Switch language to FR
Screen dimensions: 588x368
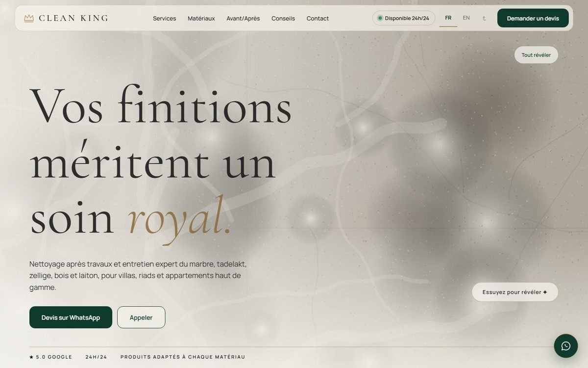448,18
